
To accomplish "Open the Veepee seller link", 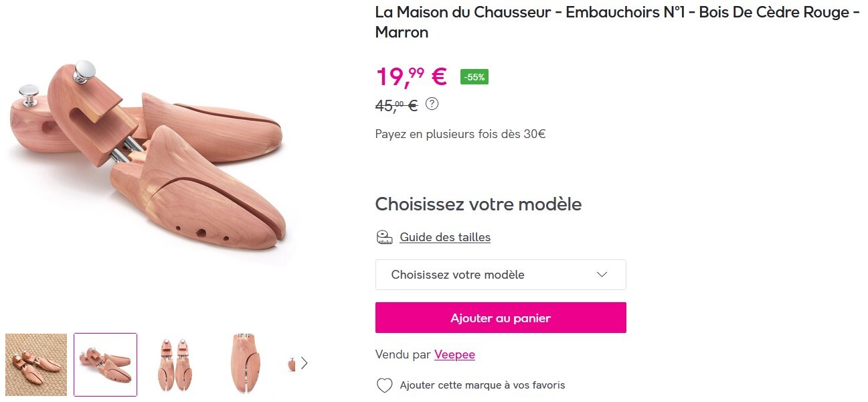I will (x=454, y=354).
